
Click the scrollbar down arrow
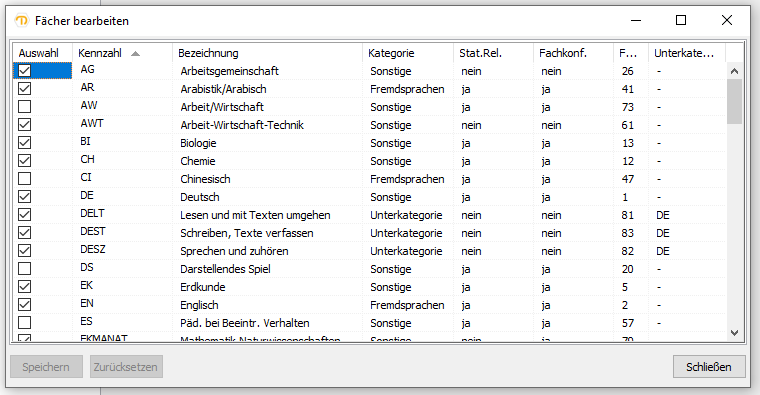pos(734,332)
